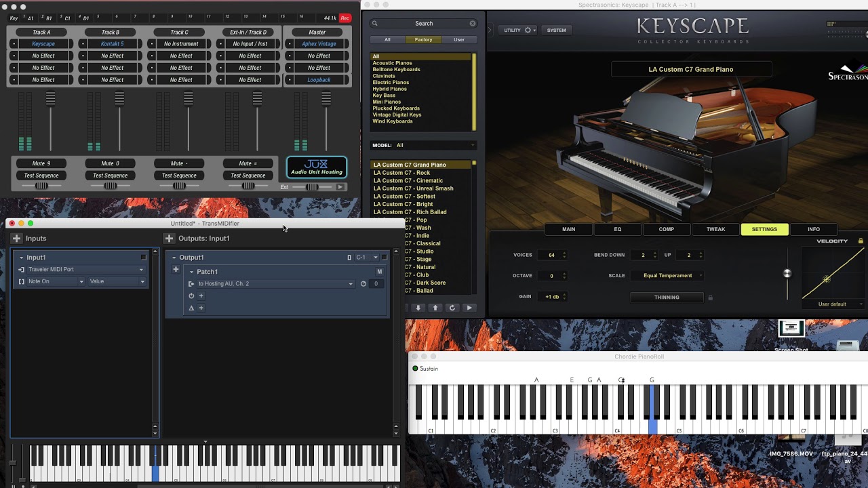Toggle the Output1 enable checkbox
The image size is (868, 488).
tap(384, 258)
